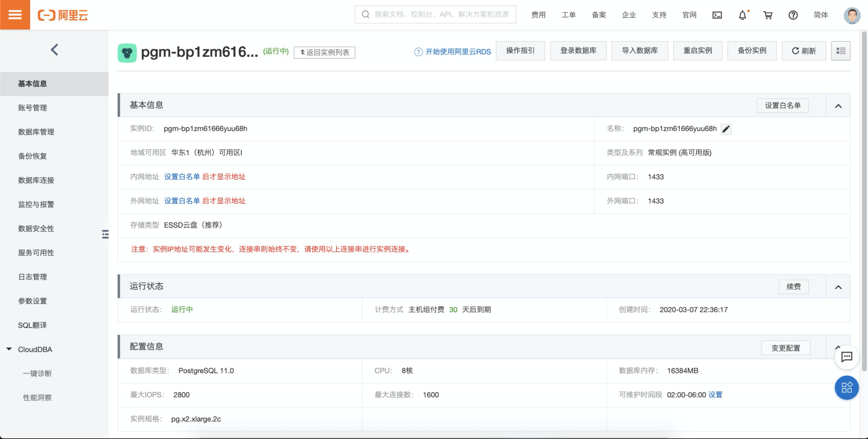This screenshot has height=439, width=868.
Task: Click the 导入数据库 button
Action: point(640,51)
